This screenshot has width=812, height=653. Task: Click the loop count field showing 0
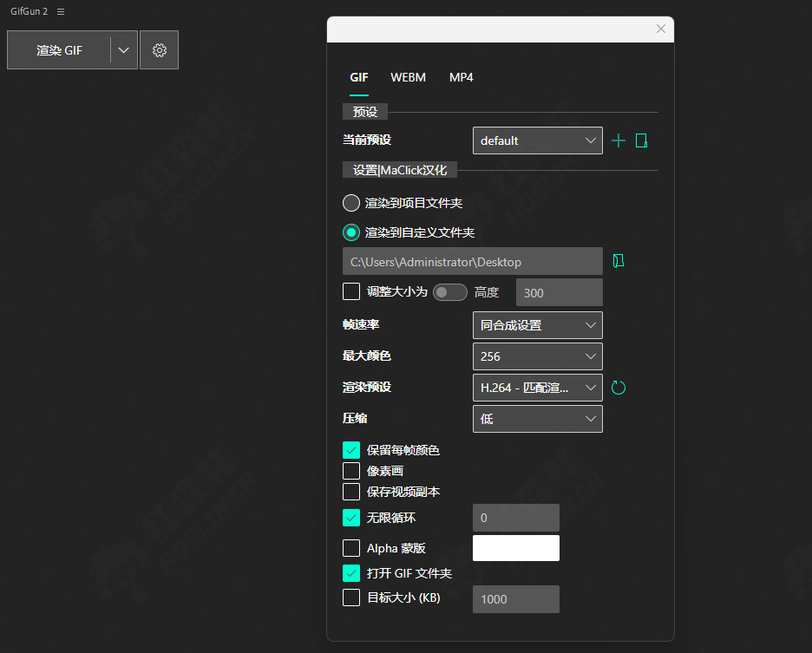click(516, 518)
